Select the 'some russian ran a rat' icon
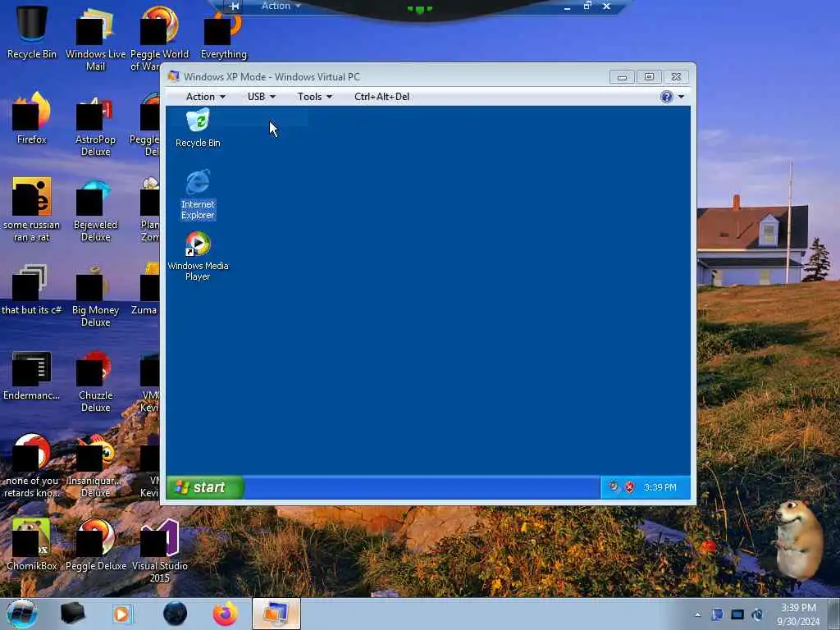The height and width of the screenshot is (630, 840). coord(32,209)
